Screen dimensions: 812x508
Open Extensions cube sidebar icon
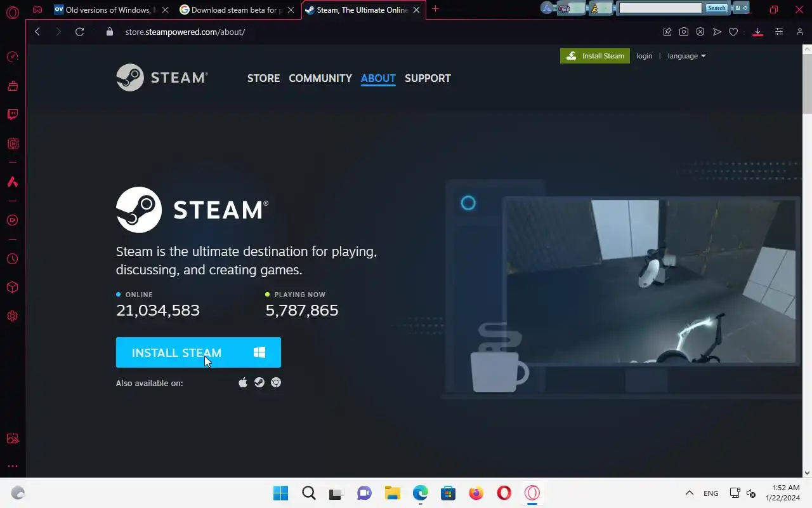[x=12, y=287]
